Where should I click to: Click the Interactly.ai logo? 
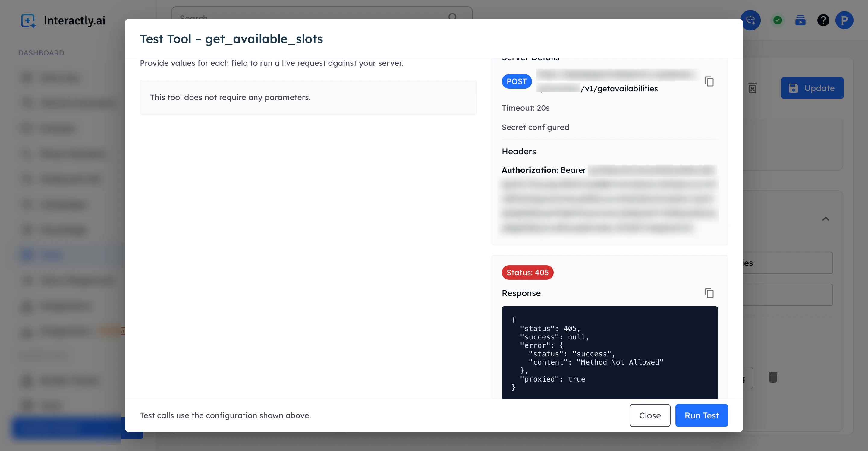pos(63,20)
